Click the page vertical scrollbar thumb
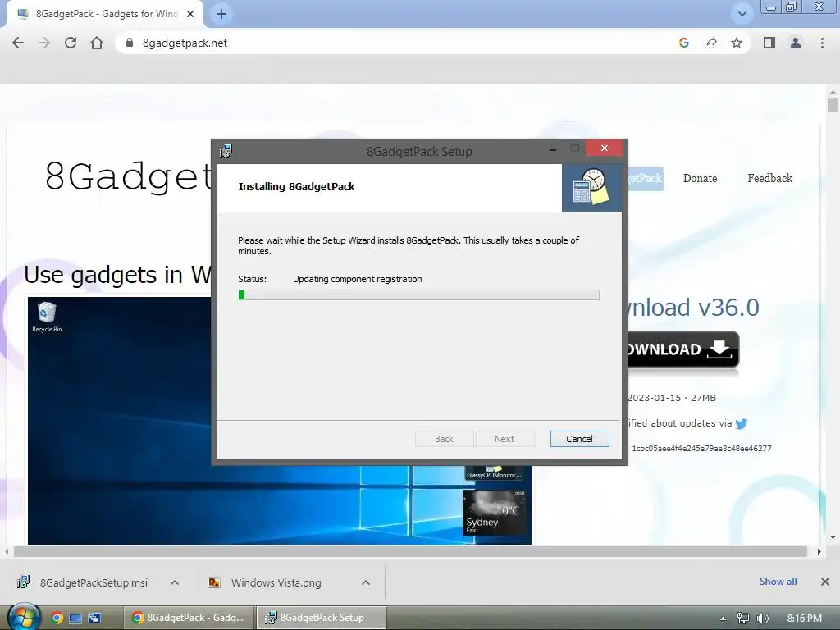 click(x=833, y=104)
